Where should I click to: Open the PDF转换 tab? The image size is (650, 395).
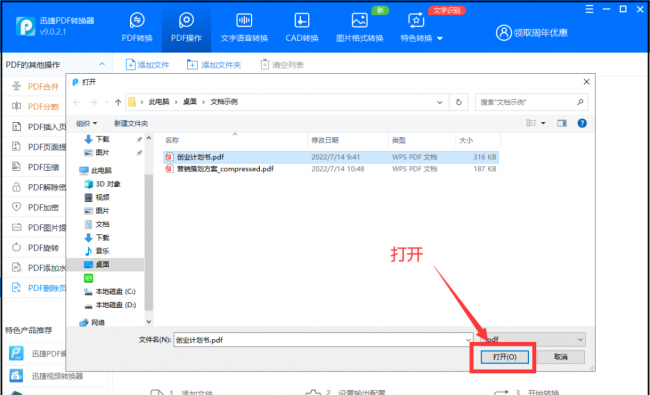coord(137,27)
